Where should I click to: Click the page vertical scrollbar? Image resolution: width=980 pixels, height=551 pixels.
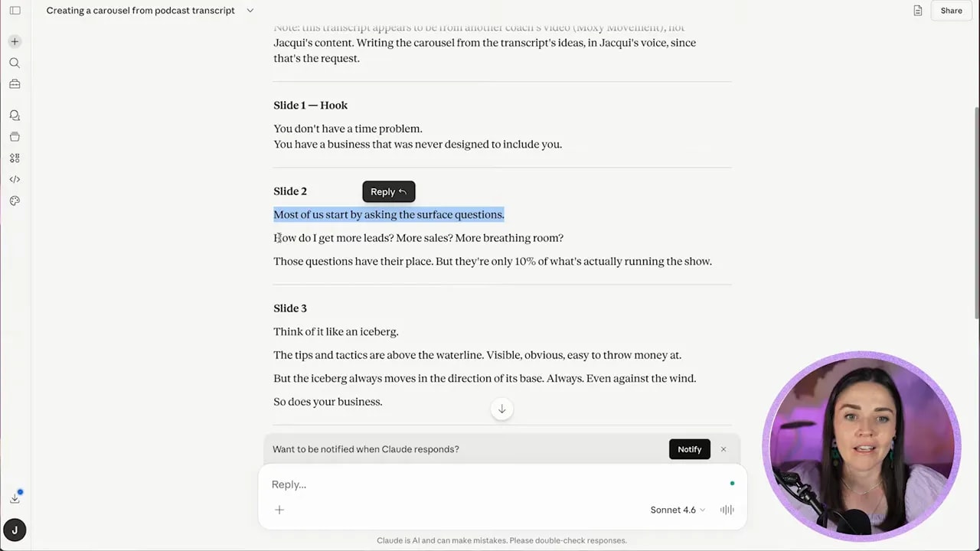point(976,214)
